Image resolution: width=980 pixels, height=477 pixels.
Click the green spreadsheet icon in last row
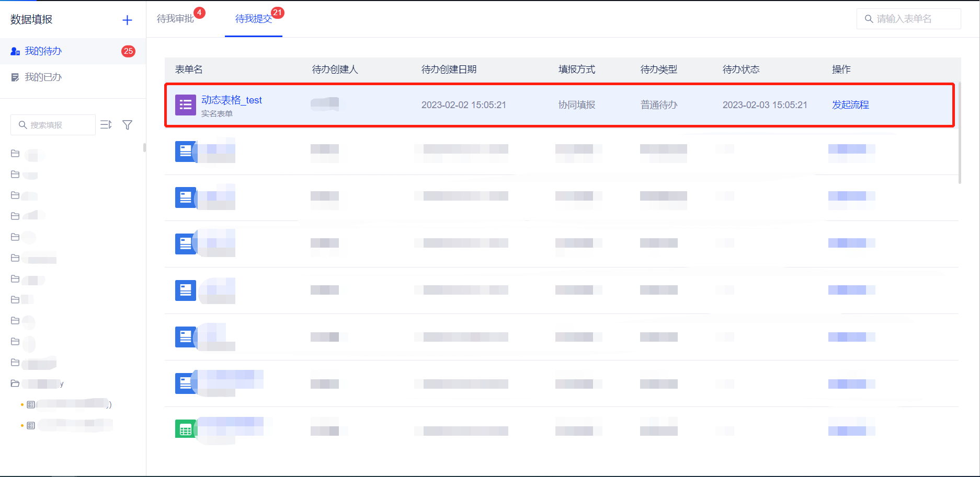[186, 429]
